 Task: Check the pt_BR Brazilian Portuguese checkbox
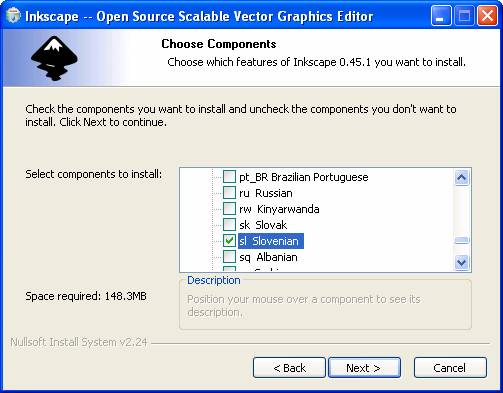click(x=229, y=177)
